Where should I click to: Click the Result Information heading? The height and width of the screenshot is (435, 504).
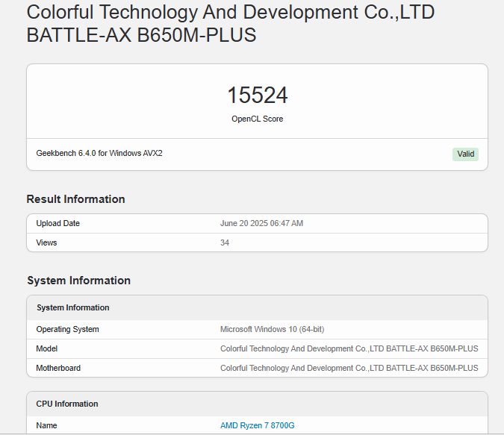tap(75, 199)
